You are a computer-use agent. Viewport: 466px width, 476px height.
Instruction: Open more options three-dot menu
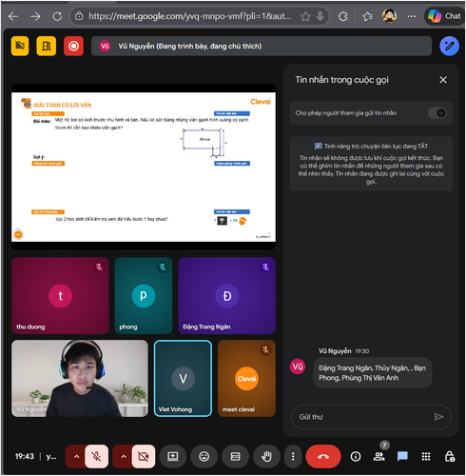click(x=293, y=456)
